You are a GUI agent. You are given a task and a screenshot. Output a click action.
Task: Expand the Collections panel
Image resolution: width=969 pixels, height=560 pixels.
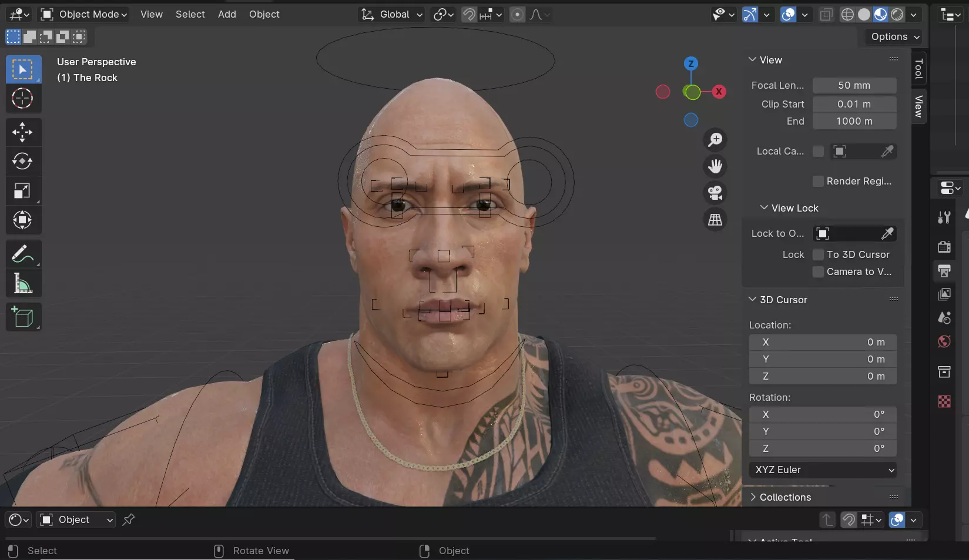(780, 497)
